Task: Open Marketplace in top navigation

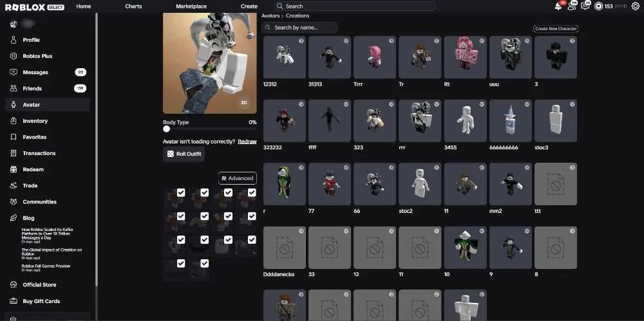Action: point(191,6)
